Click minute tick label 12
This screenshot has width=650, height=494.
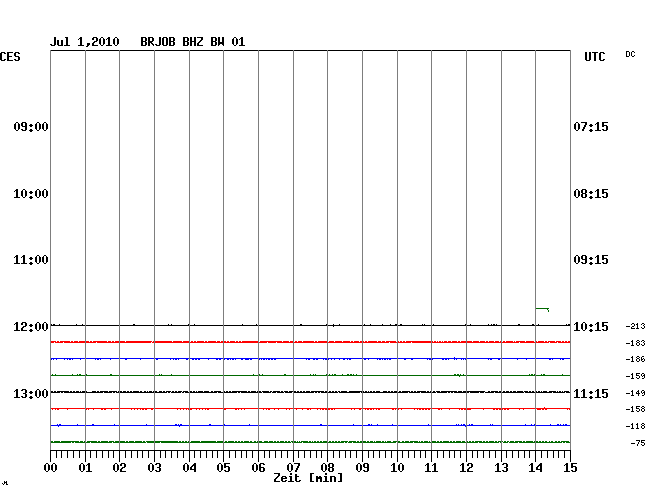466,468
